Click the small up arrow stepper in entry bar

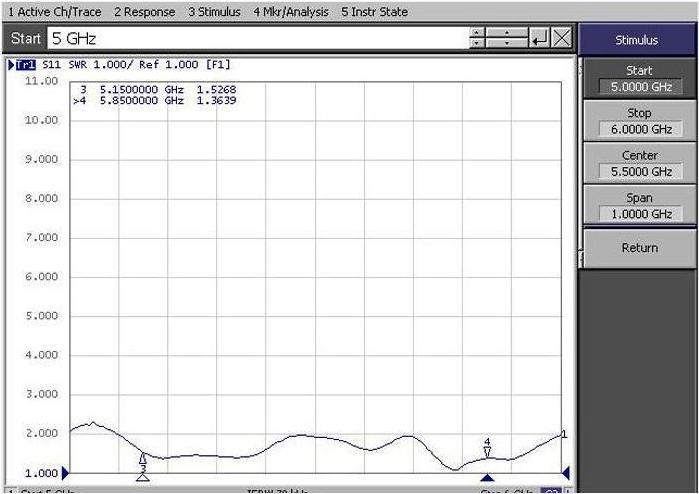click(477, 33)
